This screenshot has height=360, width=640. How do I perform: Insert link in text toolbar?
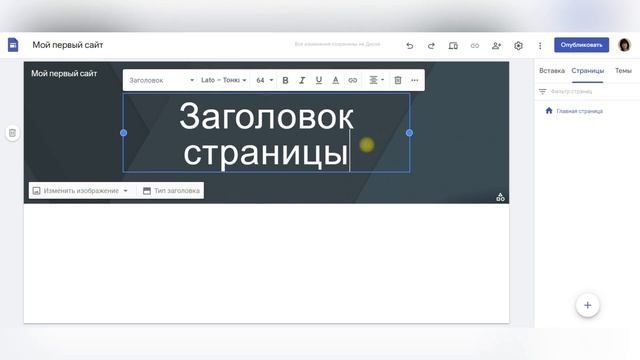click(353, 80)
